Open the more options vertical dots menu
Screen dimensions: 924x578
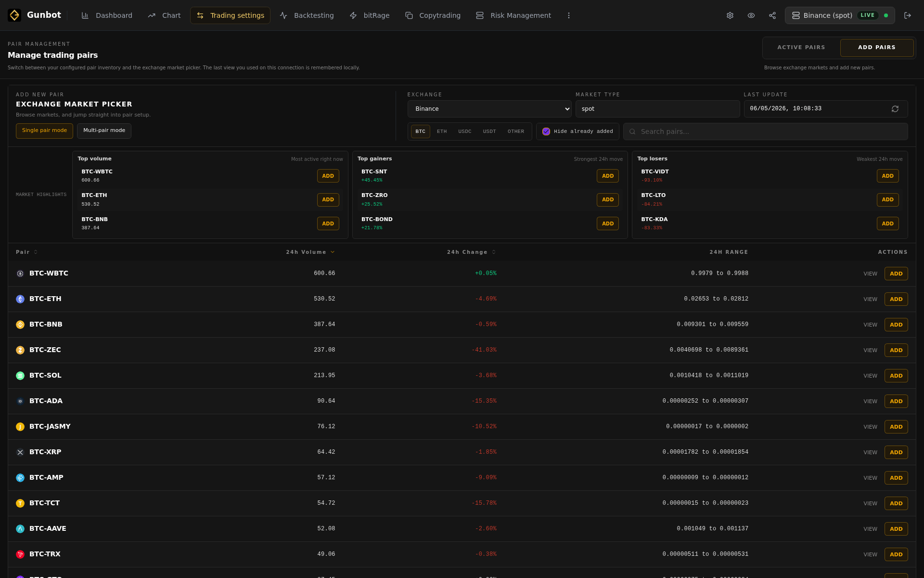coord(569,15)
